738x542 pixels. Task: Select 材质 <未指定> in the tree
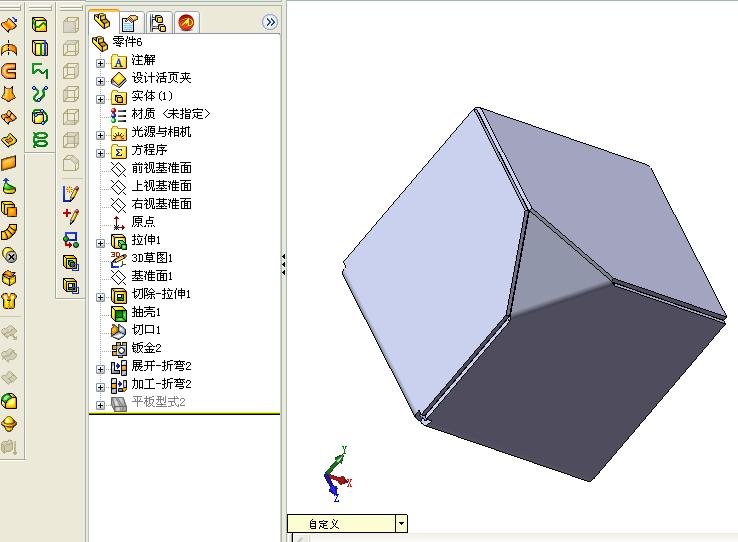(161, 114)
